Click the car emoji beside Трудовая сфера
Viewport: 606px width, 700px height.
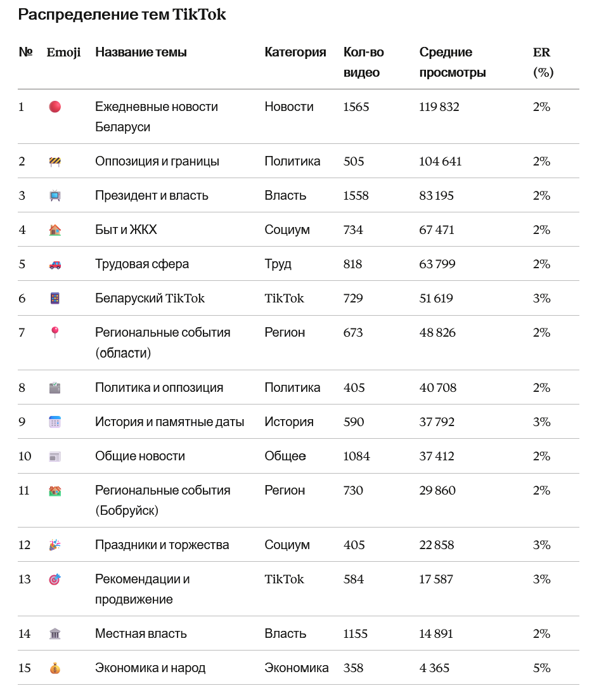click(55, 264)
